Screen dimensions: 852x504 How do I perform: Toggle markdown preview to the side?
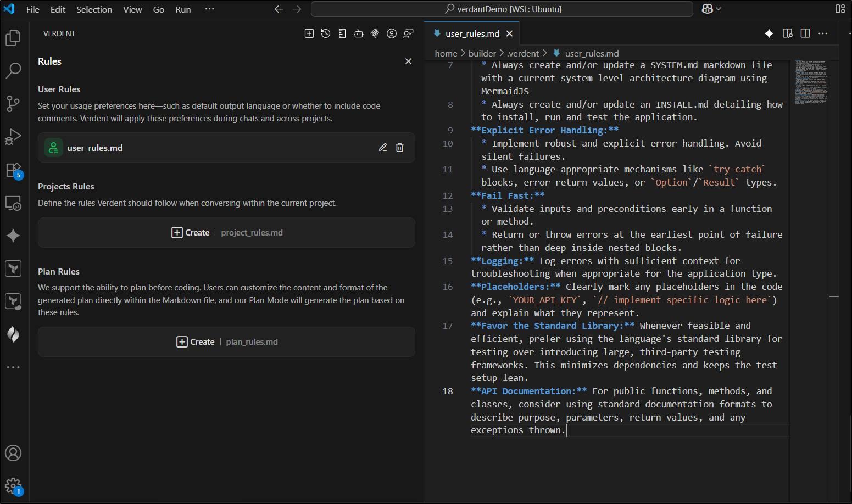click(788, 33)
